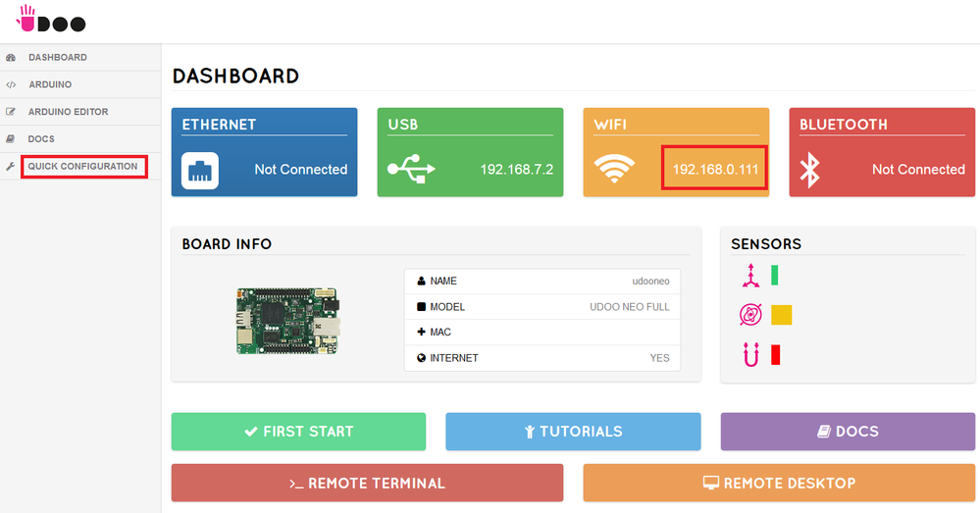Open the Tutorials button
980x513 pixels.
(x=573, y=432)
